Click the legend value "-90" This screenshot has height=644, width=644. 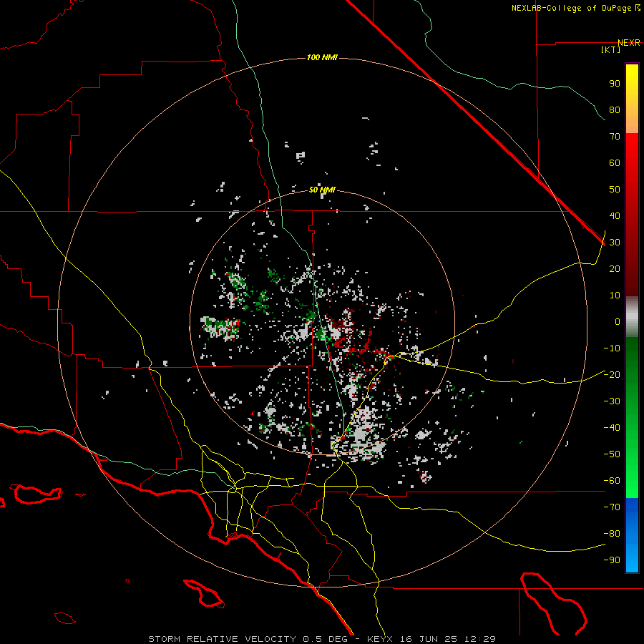[x=612, y=560]
